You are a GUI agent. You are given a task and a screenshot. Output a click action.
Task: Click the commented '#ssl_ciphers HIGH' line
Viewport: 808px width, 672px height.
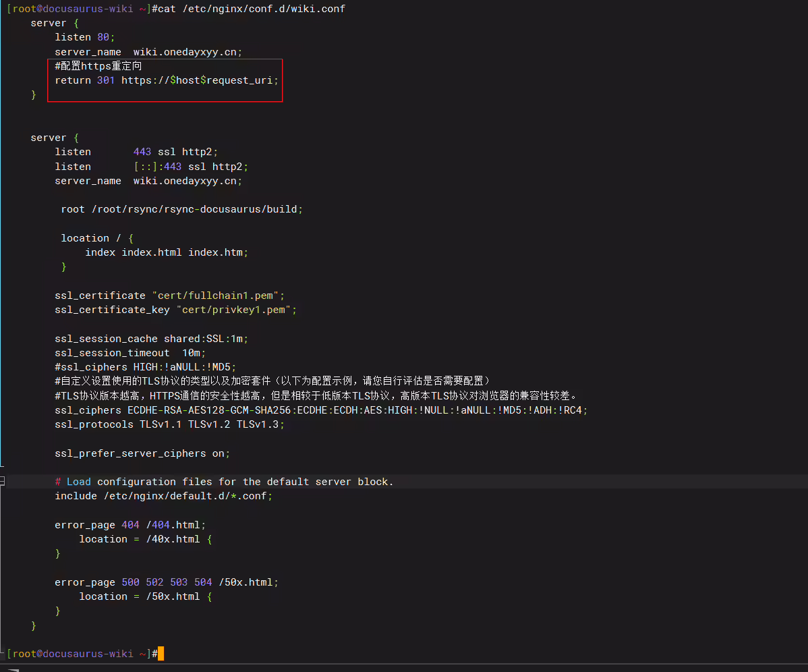tap(145, 367)
